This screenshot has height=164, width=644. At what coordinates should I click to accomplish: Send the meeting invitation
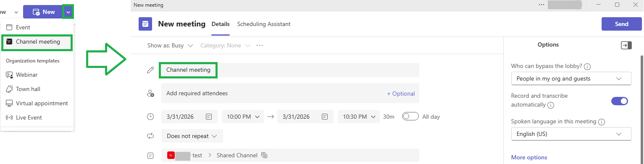[622, 24]
